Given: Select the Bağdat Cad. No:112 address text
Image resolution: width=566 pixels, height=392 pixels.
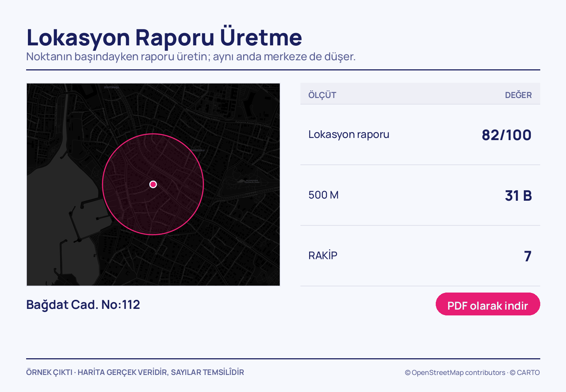Looking at the screenshot, I should (x=83, y=305).
